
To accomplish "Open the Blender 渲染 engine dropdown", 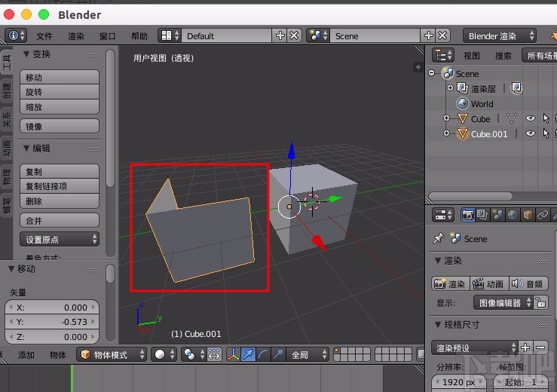I will coord(500,35).
